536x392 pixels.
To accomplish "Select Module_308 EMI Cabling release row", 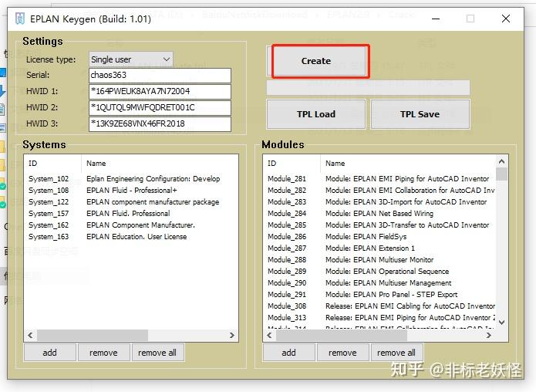I will coord(379,306).
